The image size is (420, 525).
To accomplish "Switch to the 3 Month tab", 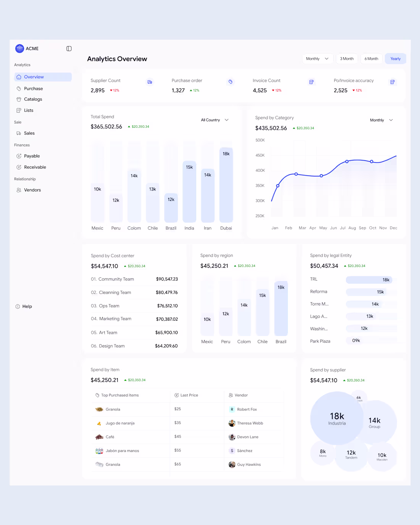I will click(x=346, y=58).
